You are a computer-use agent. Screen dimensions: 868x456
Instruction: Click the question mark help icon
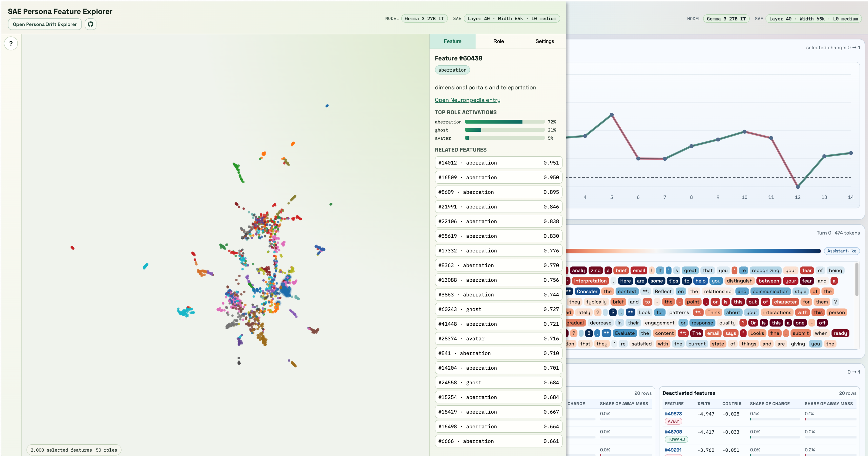(x=11, y=43)
